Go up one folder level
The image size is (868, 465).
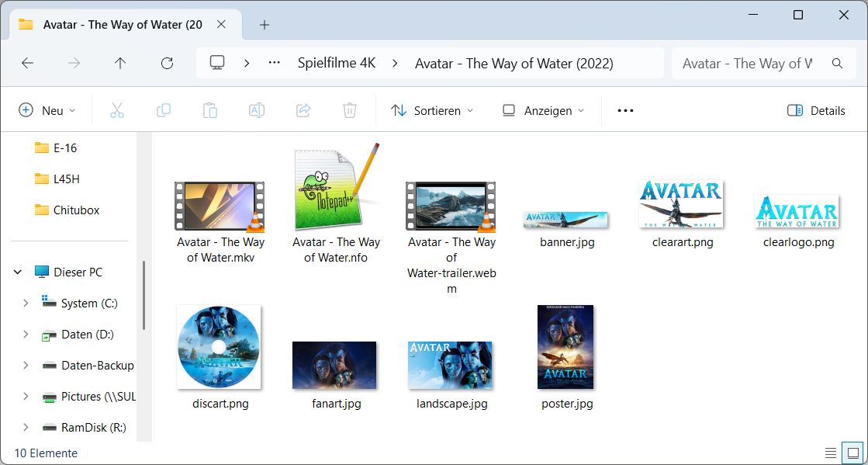pyautogui.click(x=120, y=63)
